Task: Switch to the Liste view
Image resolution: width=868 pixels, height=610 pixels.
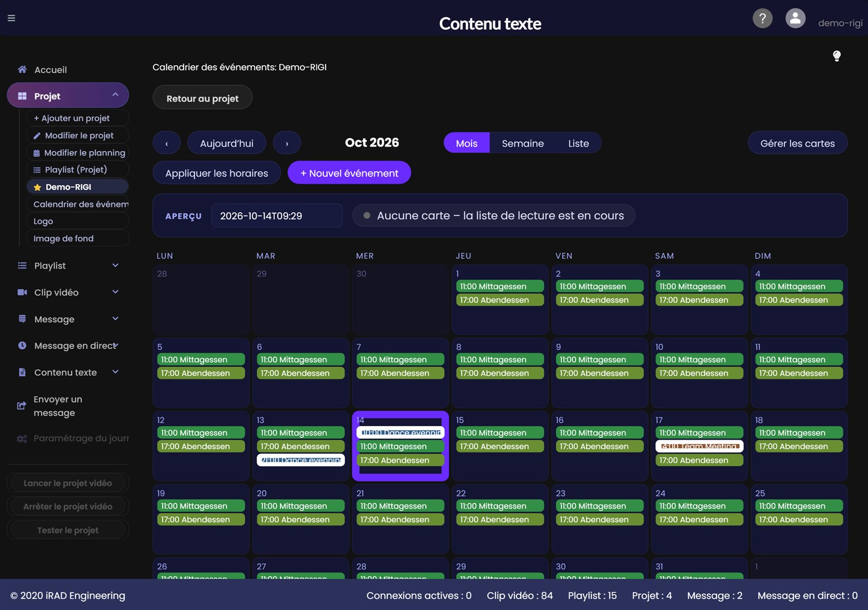Action: click(578, 143)
